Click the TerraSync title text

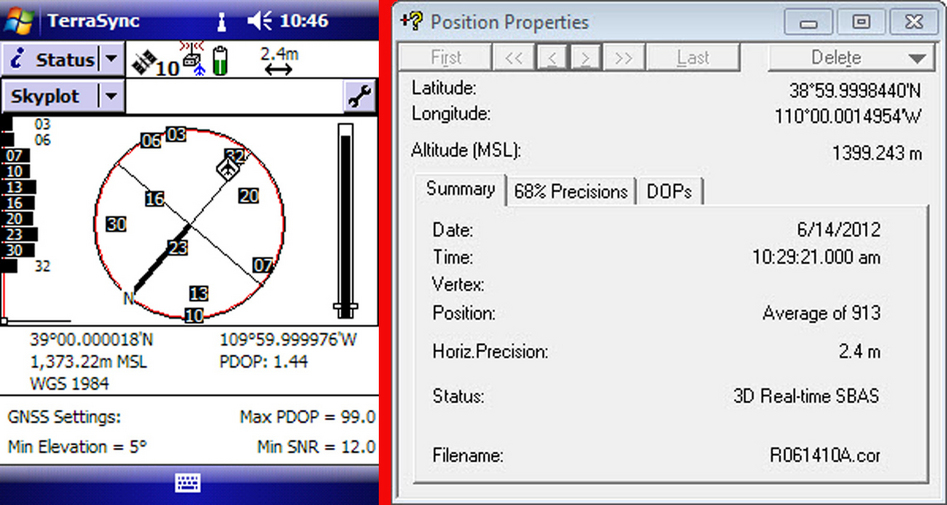94,21
